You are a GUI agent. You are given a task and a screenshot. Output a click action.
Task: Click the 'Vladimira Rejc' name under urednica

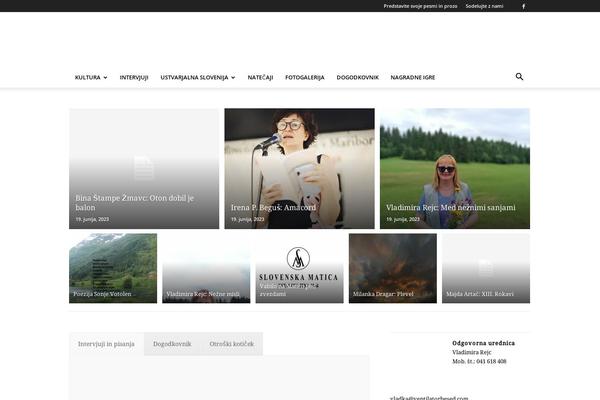click(471, 352)
